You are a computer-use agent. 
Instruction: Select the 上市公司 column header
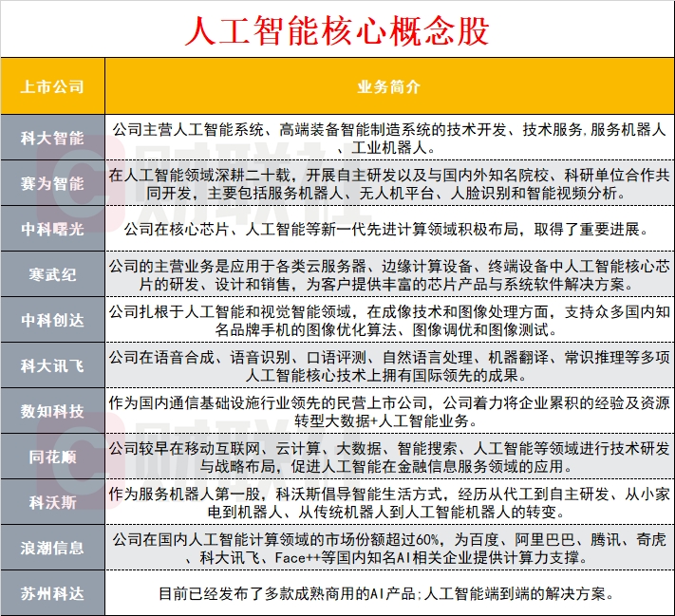[x=52, y=86]
